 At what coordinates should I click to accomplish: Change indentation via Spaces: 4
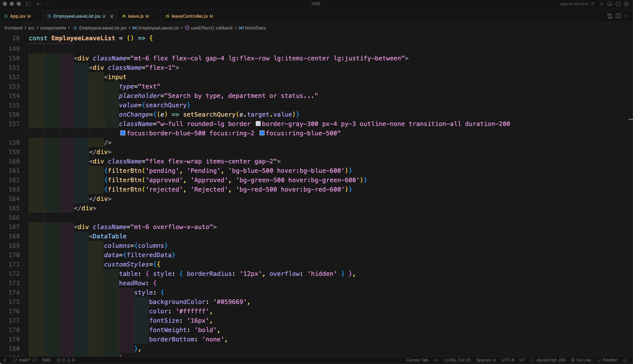tap(486, 360)
